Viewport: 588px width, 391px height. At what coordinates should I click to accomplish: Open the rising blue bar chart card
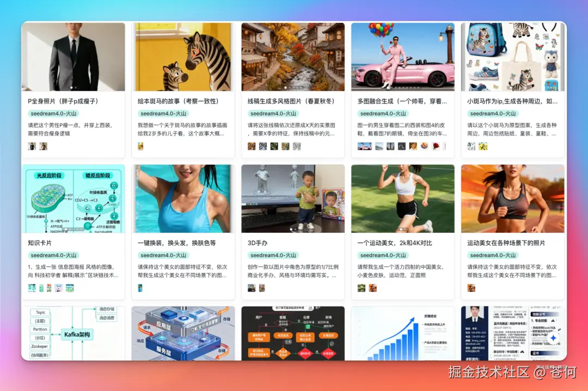[403, 333]
